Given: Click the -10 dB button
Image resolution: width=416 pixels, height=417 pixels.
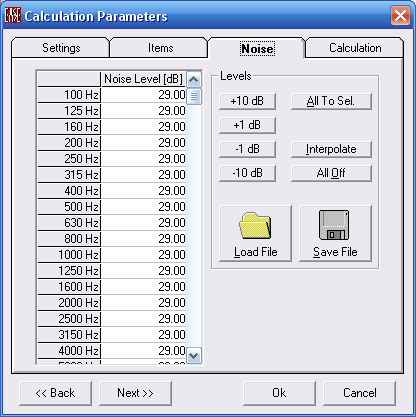Looking at the screenshot, I should click(247, 173).
